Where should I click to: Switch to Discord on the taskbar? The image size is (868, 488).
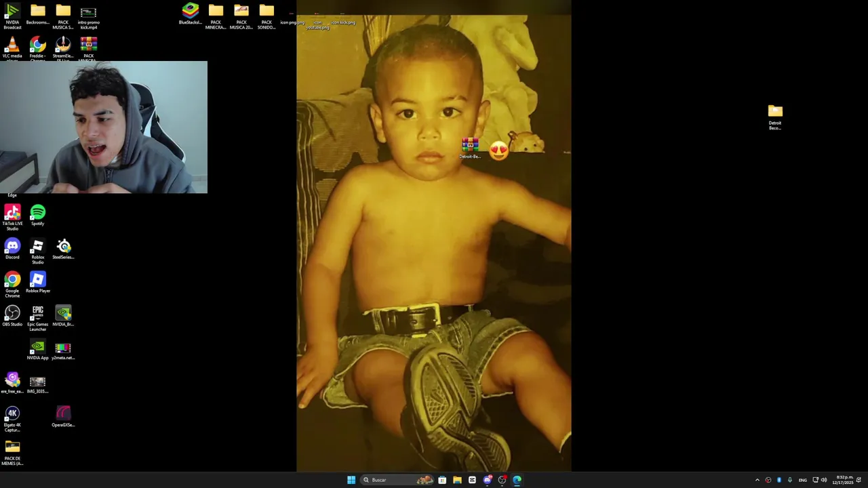tap(487, 480)
